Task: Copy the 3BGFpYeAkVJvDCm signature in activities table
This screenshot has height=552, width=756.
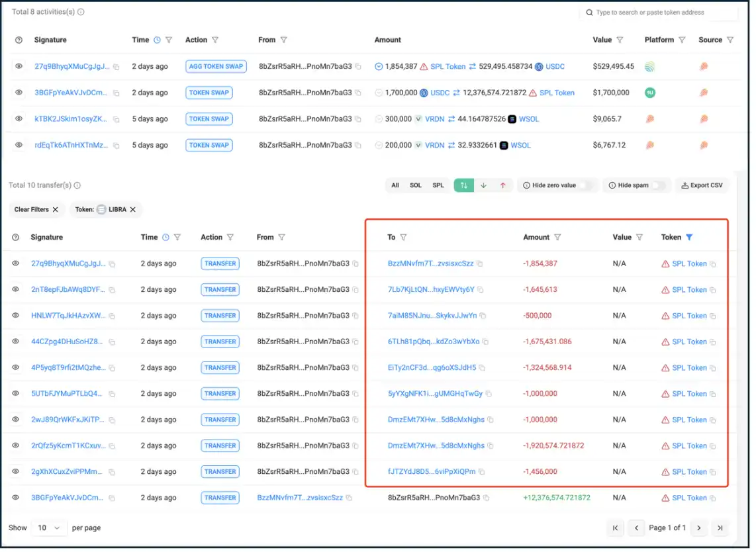Action: [116, 93]
